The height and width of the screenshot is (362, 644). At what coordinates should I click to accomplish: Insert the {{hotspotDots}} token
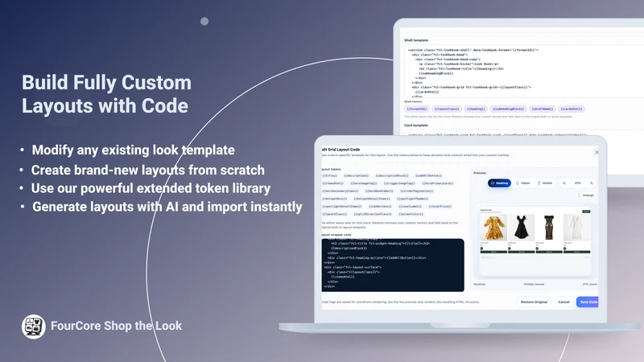pos(335,199)
